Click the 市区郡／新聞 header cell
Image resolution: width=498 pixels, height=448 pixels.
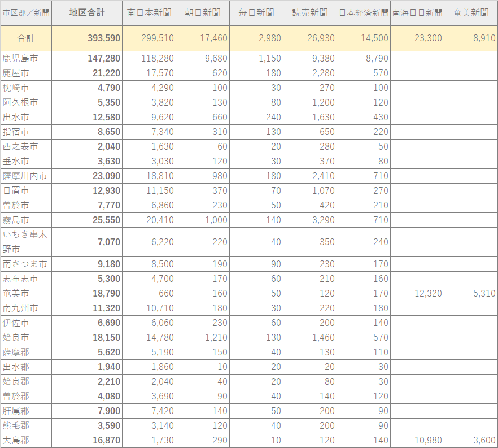coord(26,12)
